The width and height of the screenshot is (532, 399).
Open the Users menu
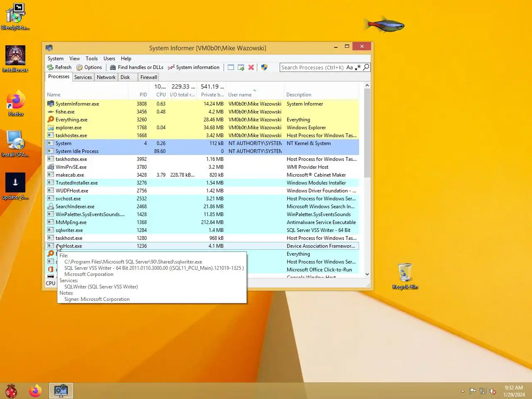pos(109,59)
